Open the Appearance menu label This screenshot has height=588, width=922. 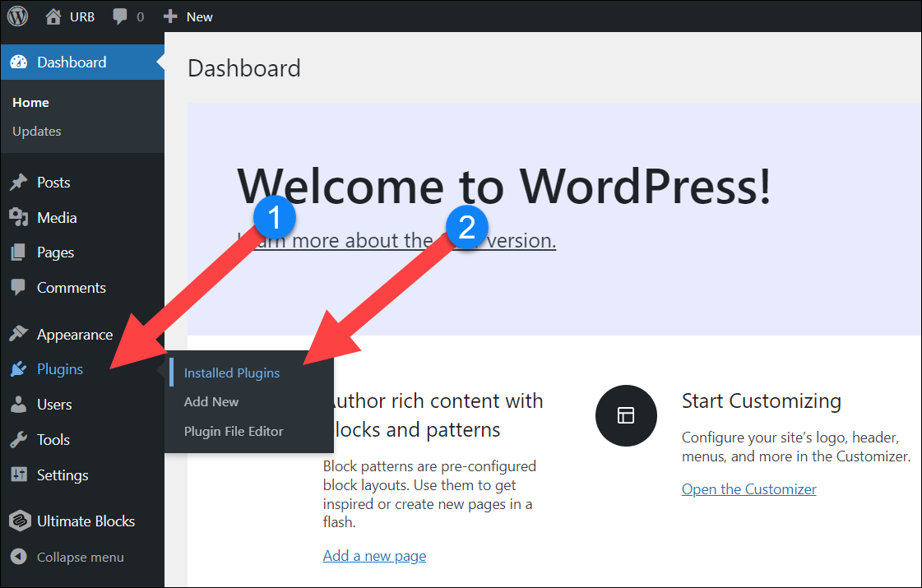pos(75,335)
